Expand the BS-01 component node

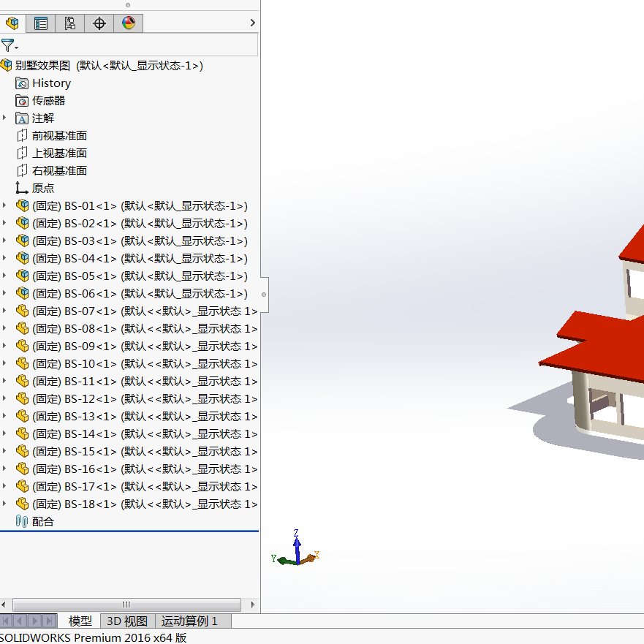click(x=4, y=205)
